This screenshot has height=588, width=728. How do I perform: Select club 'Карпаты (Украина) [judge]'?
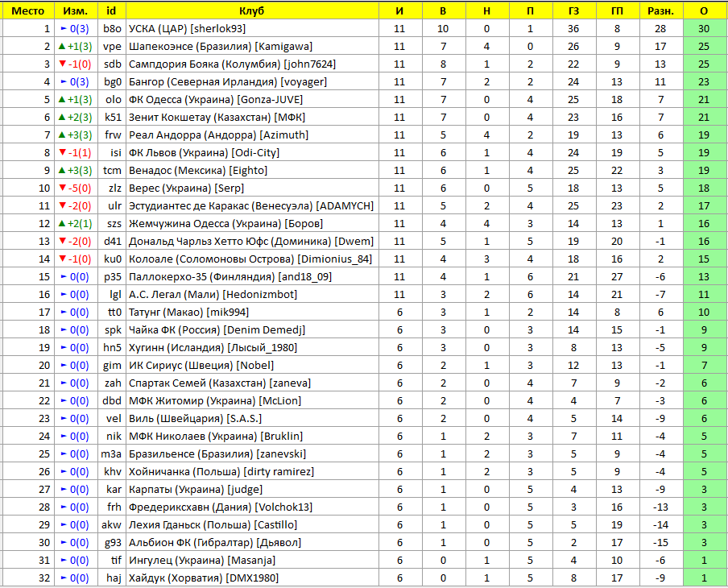pos(196,490)
